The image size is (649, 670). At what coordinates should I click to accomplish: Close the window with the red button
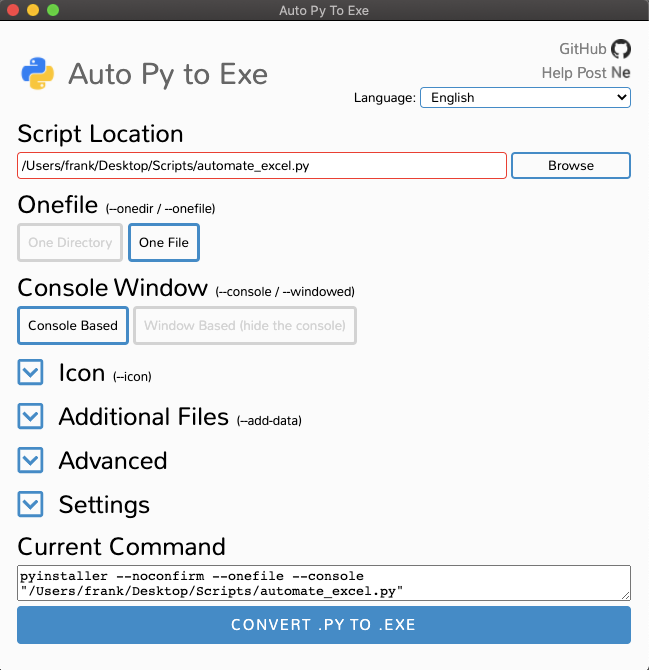(x=13, y=10)
